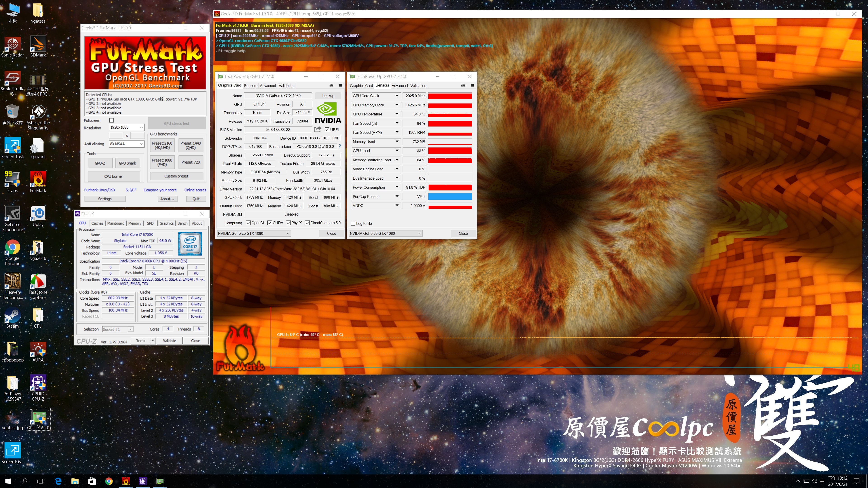This screenshot has width=868, height=488.
Task: Enable the Log to file checkbox
Action: [x=353, y=223]
